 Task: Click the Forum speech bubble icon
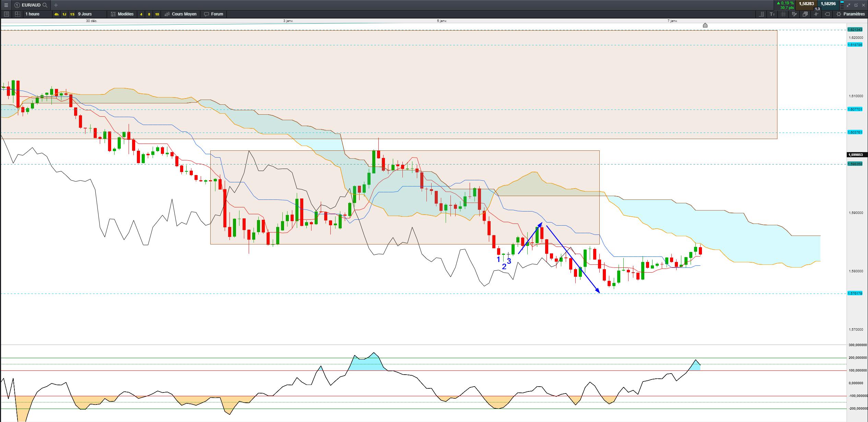pos(206,14)
